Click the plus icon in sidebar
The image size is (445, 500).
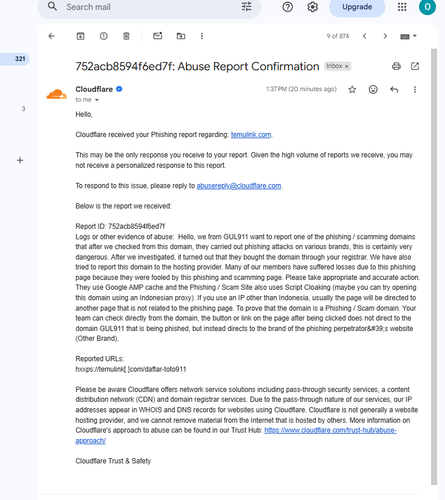[20, 160]
